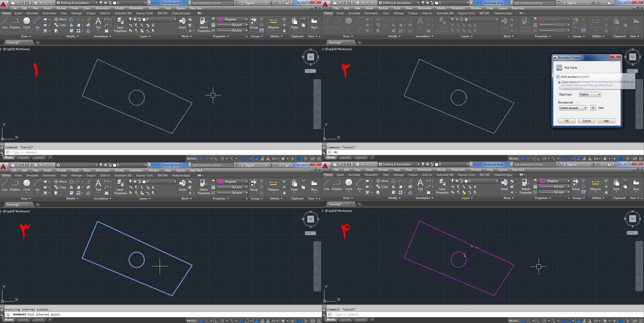Viewport: 644px width, 323px height.
Task: Click Undo in the bottom-right window quick access toolbar
Action: click(x=363, y=164)
